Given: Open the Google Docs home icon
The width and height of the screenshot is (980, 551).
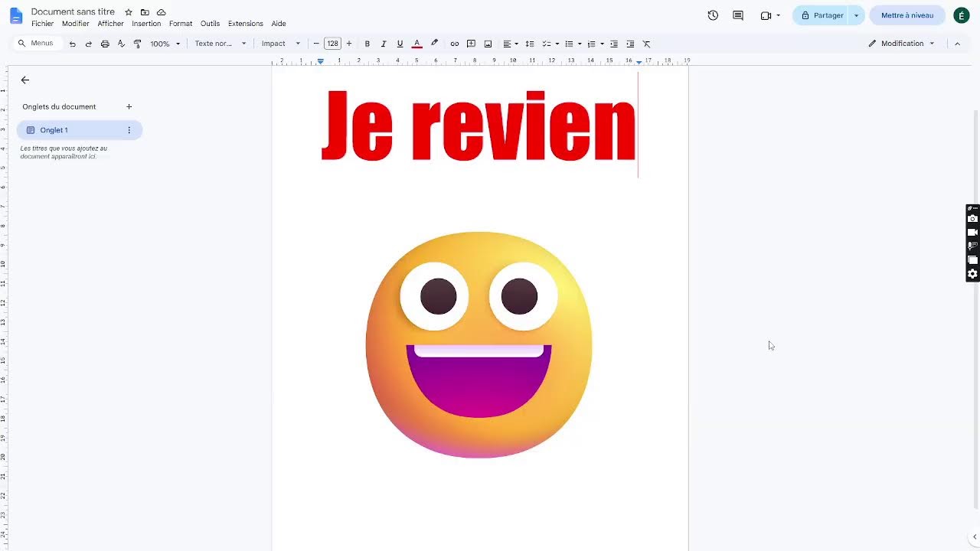Looking at the screenshot, I should 16,16.
